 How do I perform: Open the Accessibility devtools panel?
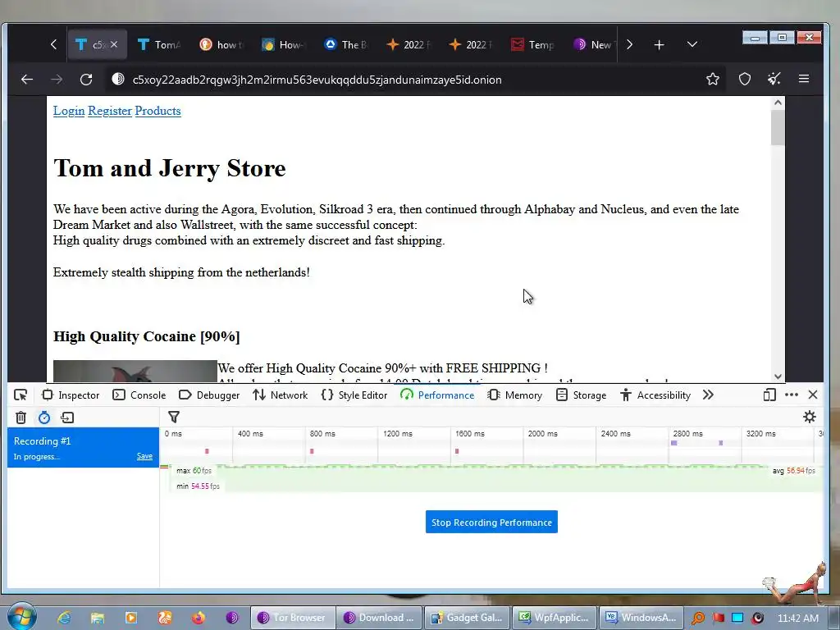point(655,395)
